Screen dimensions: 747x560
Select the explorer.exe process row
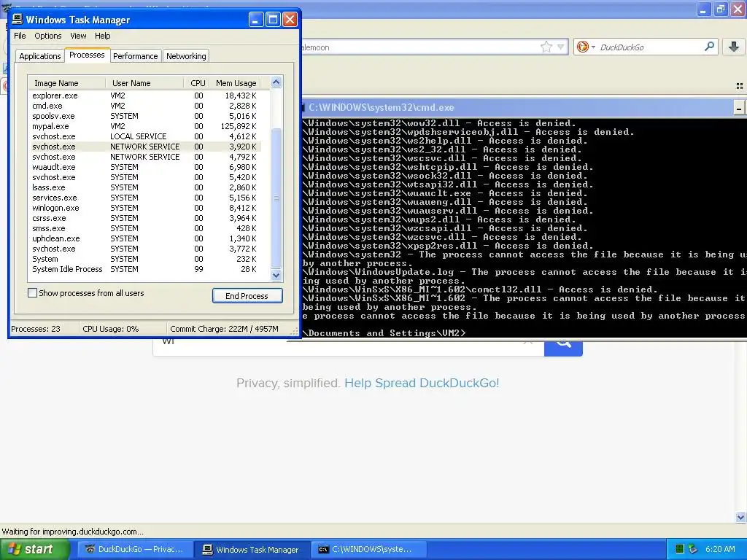(145, 96)
